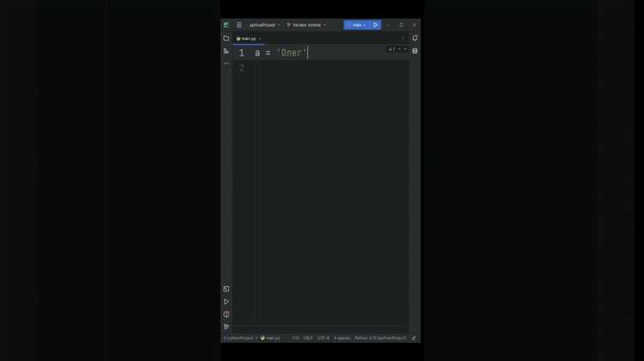Show more tool windows via ellipsis icon

click(x=227, y=63)
